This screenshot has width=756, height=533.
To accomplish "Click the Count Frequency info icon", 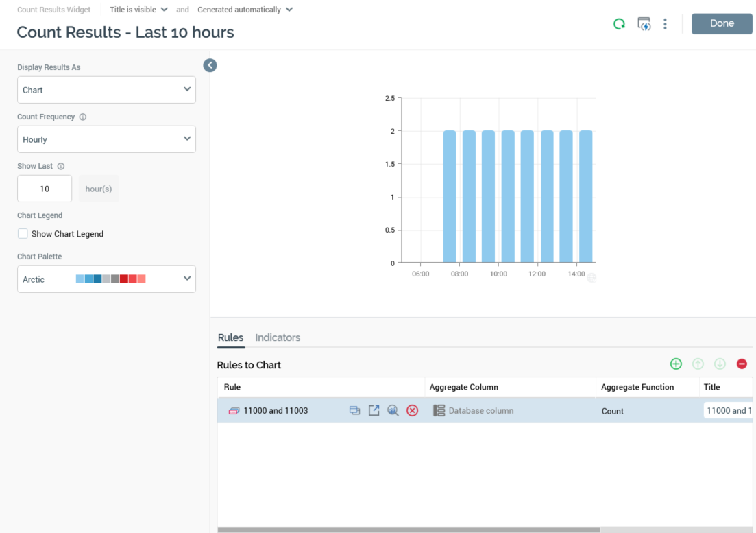I will pos(83,117).
